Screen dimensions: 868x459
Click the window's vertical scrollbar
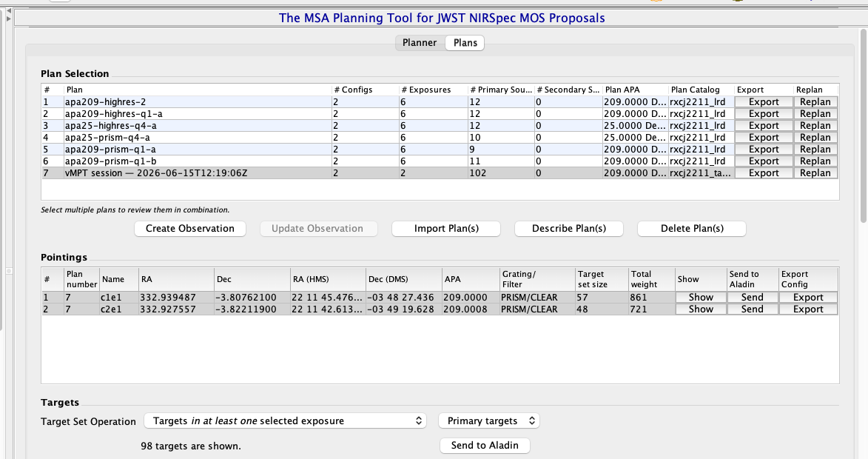864,127
